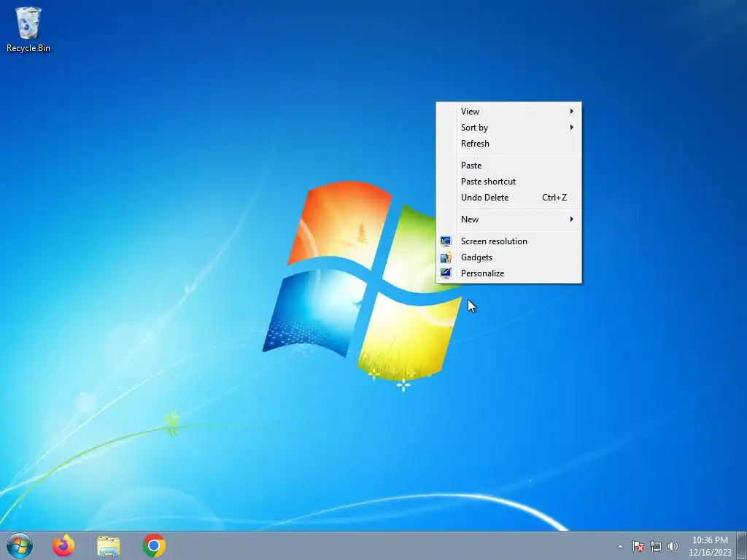Open the Windows Start orb
This screenshot has height=560, width=747.
click(x=20, y=545)
